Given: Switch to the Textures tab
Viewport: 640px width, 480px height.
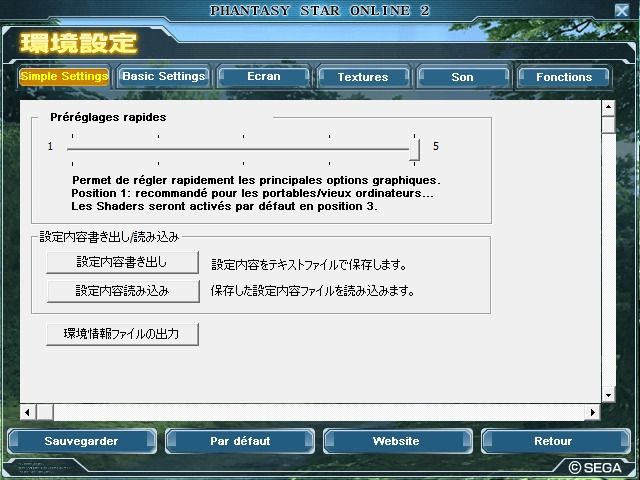Looking at the screenshot, I should click(x=363, y=77).
